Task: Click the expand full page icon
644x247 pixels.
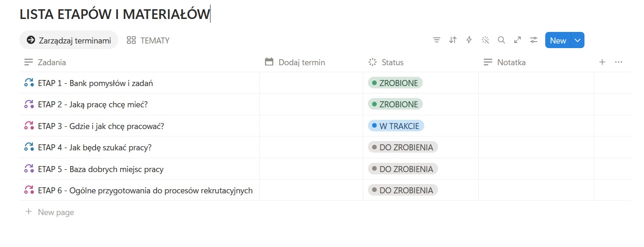Action: [518, 40]
